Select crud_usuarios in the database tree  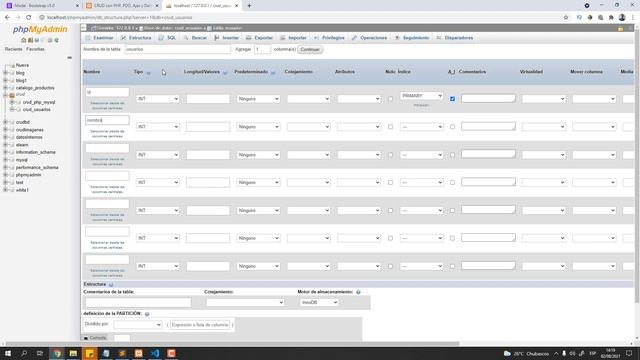[x=36, y=110]
